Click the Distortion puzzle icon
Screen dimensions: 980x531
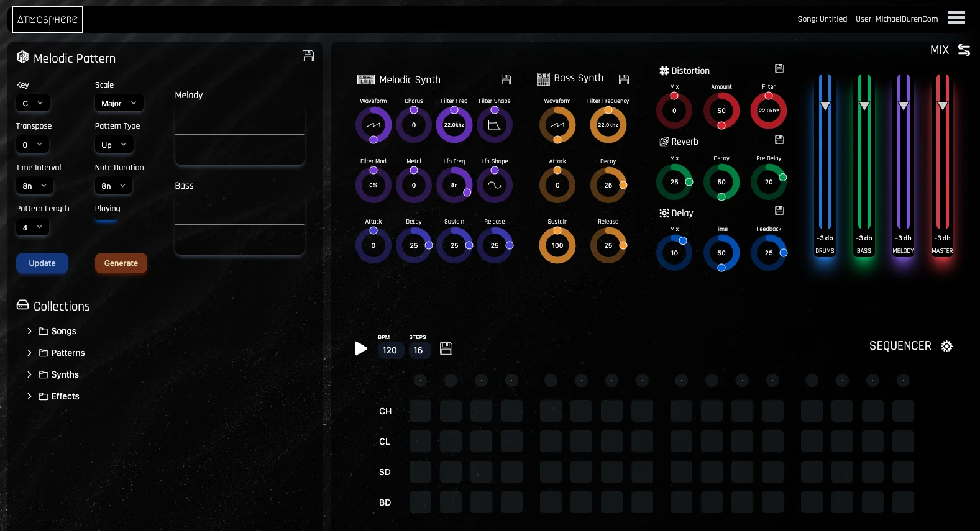[x=664, y=71]
